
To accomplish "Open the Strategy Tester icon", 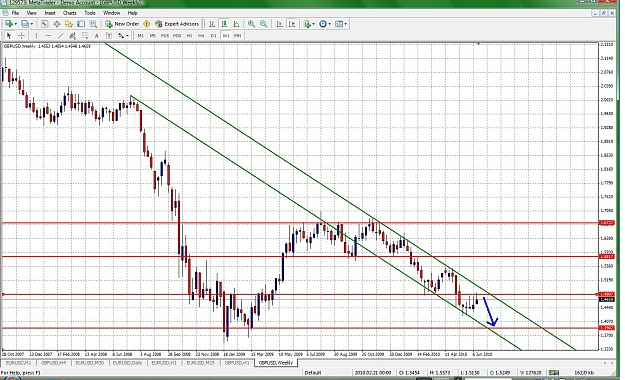I will [93, 24].
